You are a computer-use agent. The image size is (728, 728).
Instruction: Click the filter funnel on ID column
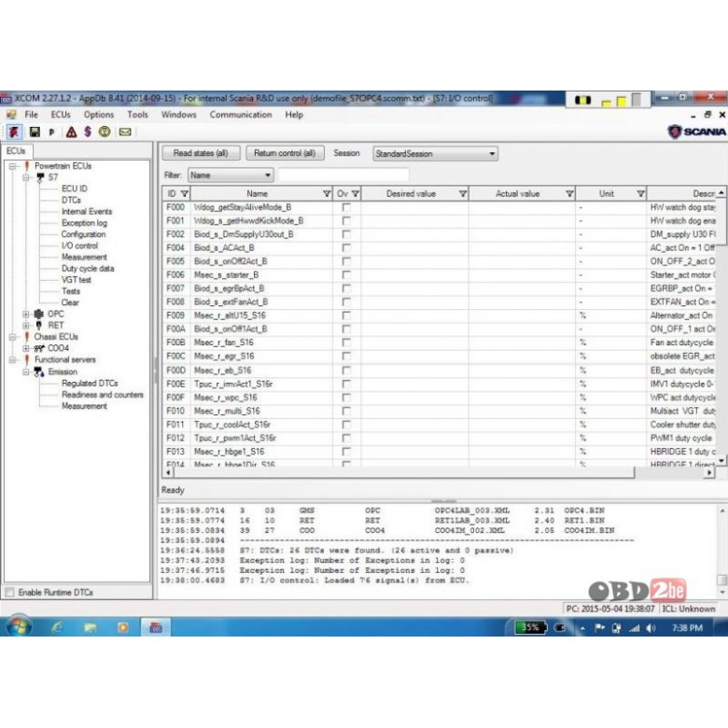[184, 194]
